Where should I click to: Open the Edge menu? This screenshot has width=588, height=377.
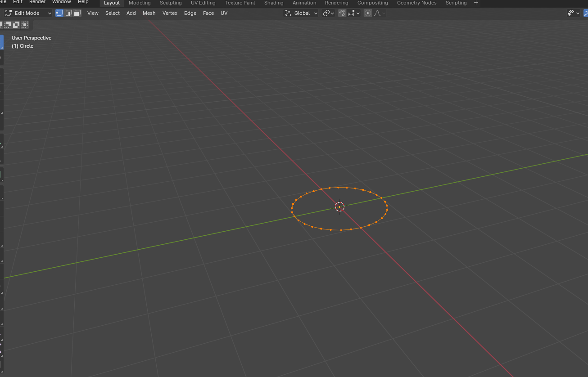click(x=190, y=13)
